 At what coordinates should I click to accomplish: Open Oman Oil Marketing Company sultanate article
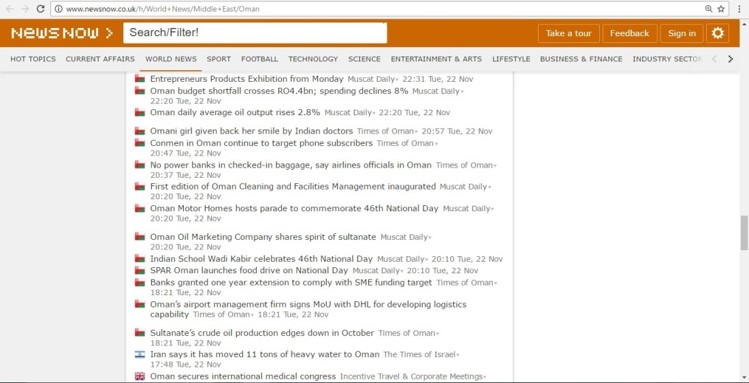pyautogui.click(x=263, y=237)
